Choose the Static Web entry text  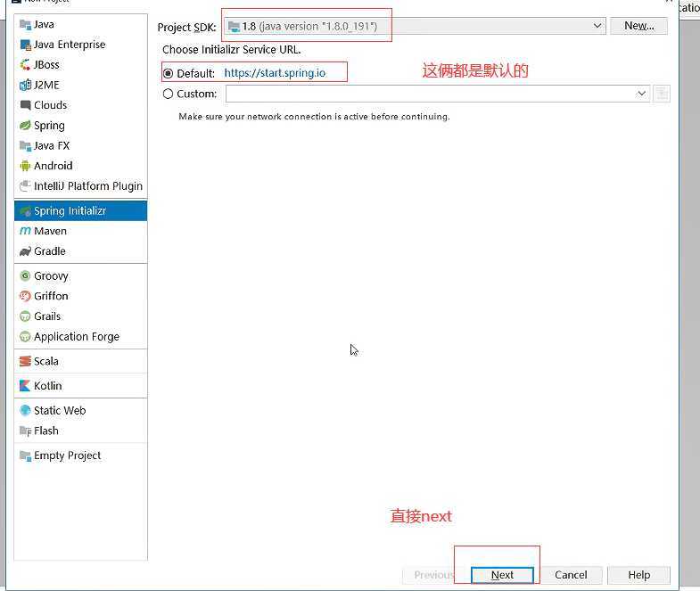(x=60, y=410)
